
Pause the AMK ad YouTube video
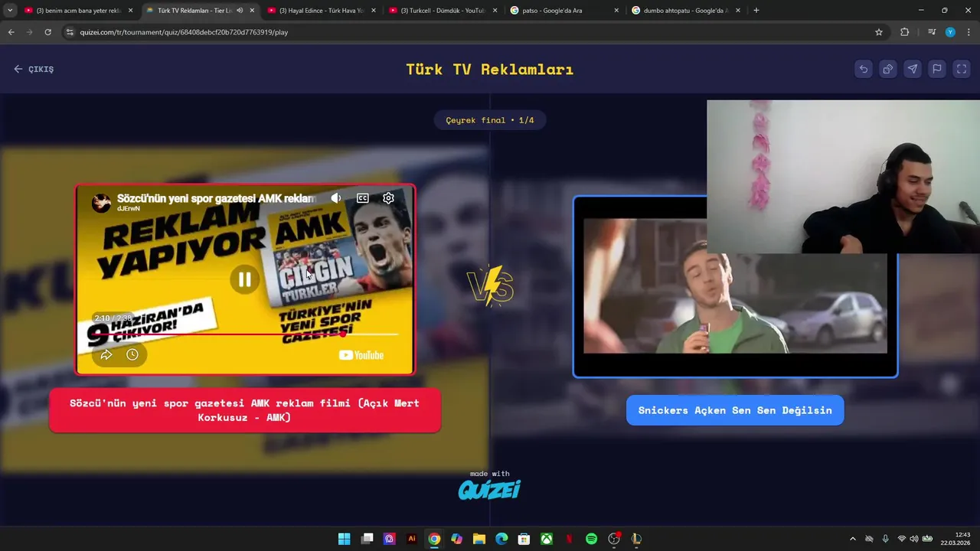(244, 279)
